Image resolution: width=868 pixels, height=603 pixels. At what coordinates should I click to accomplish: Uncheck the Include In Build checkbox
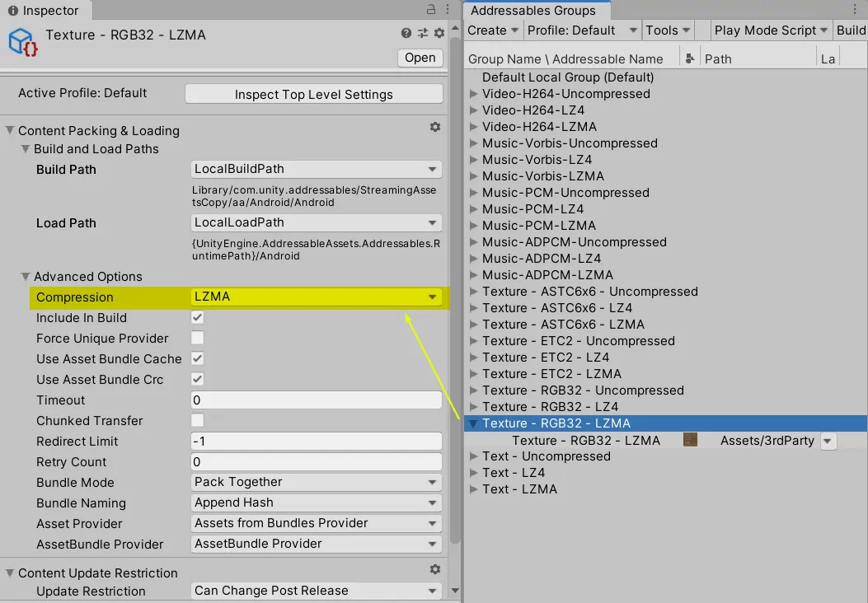coord(198,317)
